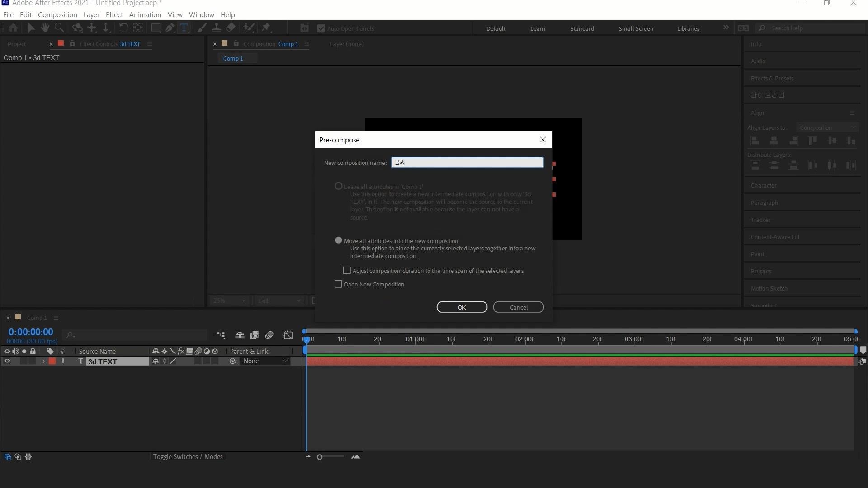Enable Open New Composition checkbox
Image resolution: width=868 pixels, height=488 pixels.
click(x=338, y=284)
